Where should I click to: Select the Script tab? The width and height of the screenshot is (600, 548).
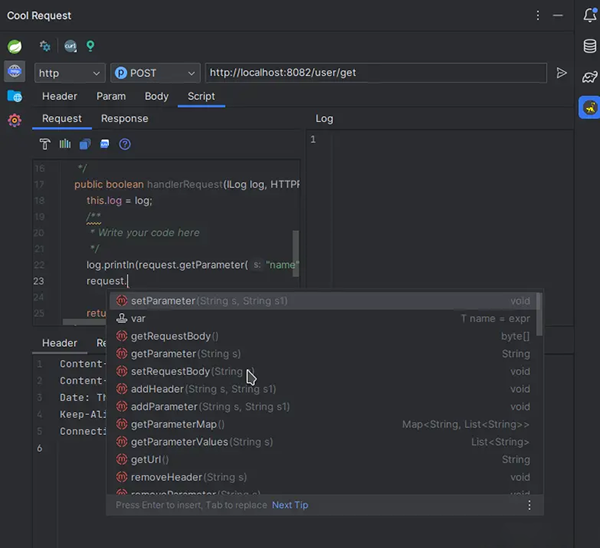pos(201,96)
